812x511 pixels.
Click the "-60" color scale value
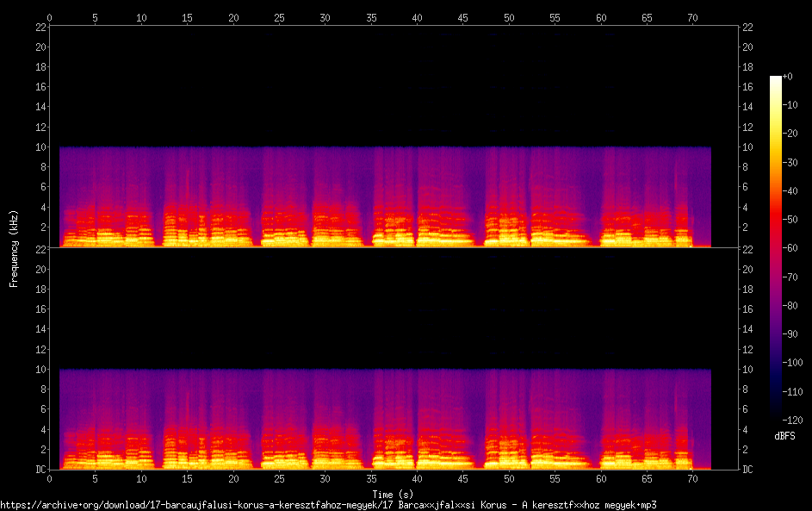[x=790, y=248]
